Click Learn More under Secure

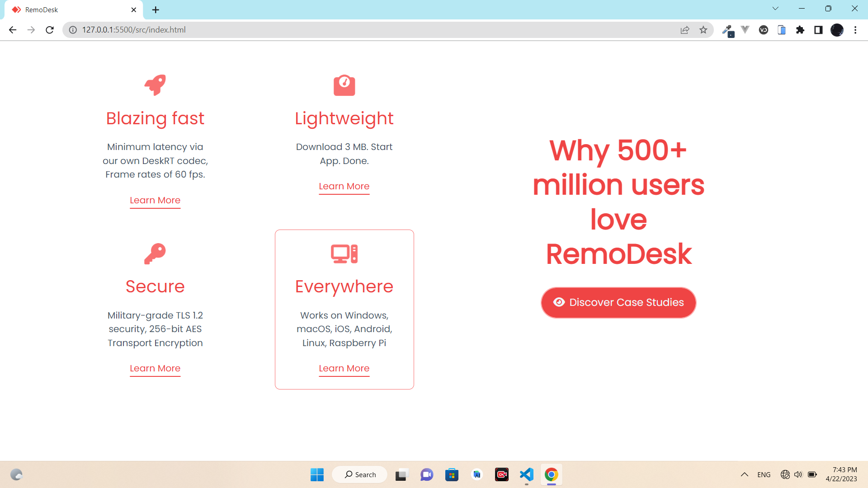(155, 368)
